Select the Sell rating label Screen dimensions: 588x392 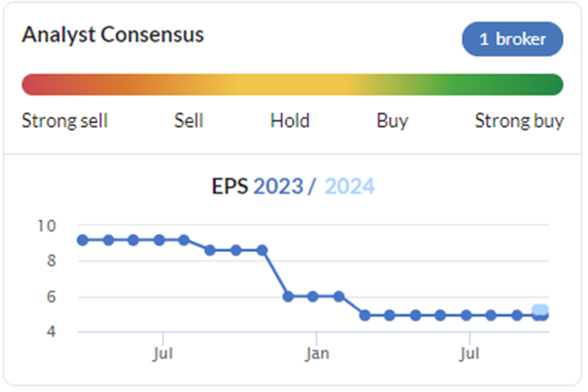(x=188, y=120)
